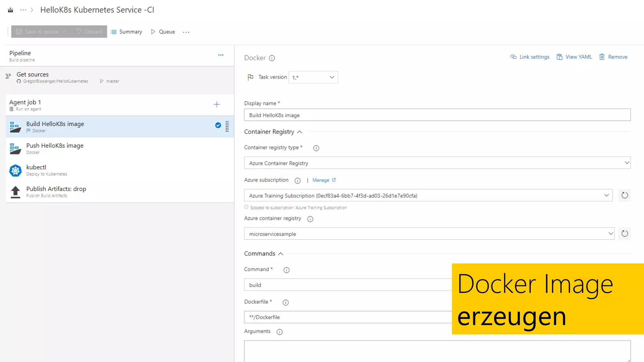
Task: Show Container registry type info
Action: 316,148
